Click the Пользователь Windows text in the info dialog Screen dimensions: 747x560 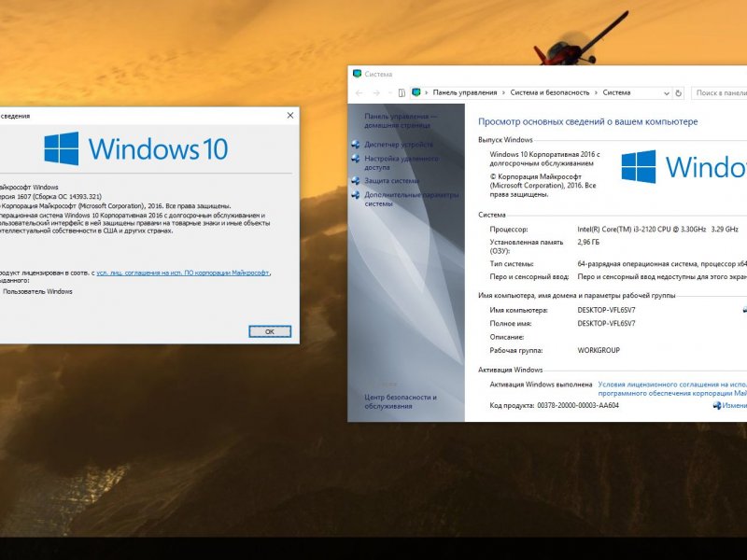(x=37, y=291)
